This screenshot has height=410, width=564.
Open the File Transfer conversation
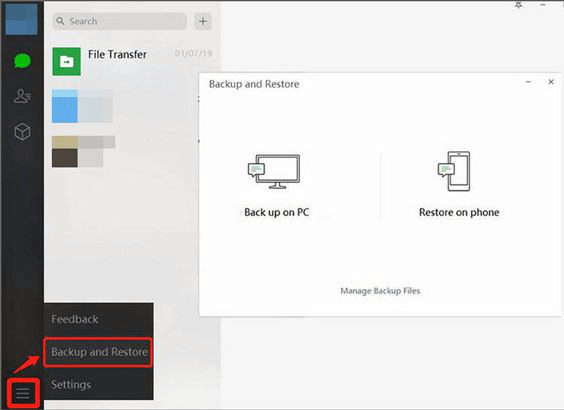click(x=132, y=62)
